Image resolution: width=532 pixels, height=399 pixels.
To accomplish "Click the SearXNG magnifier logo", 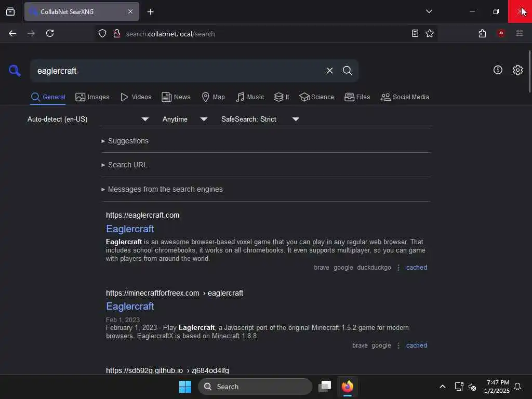I will coord(15,71).
